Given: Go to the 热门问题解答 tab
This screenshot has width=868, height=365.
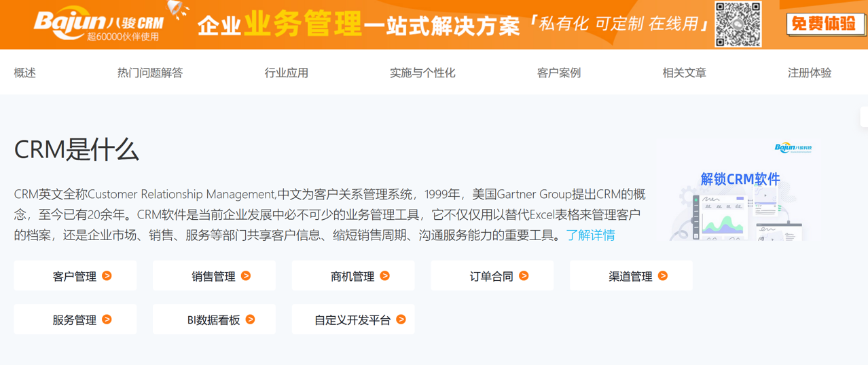Looking at the screenshot, I should click(x=150, y=73).
